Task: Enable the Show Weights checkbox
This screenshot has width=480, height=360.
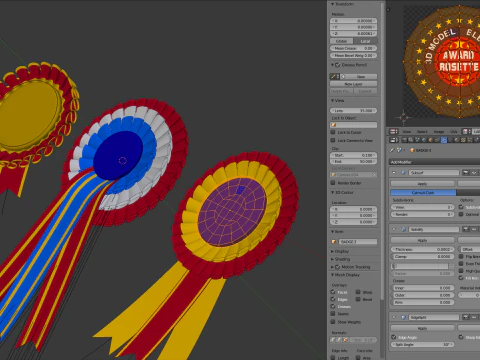Action: (333, 322)
